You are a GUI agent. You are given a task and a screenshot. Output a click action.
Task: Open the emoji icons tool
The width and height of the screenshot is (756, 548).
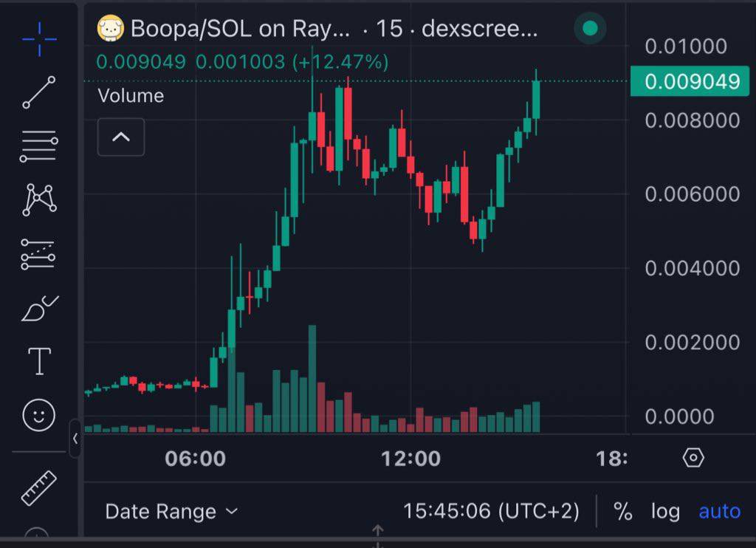[39, 415]
